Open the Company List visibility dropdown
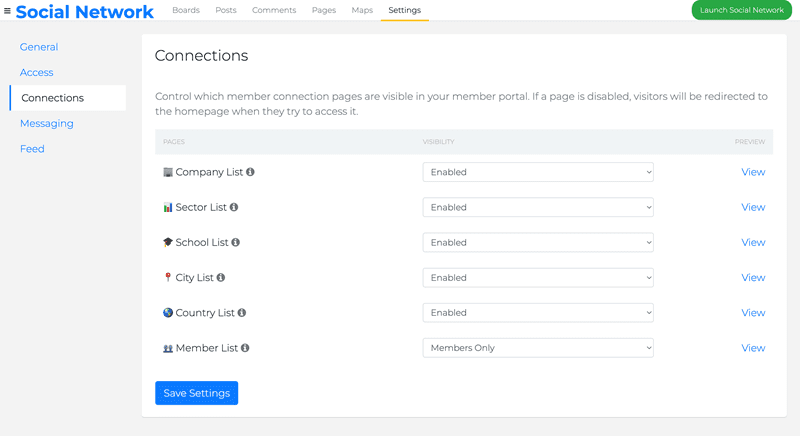Viewport: 800px width, 436px height. 538,172
